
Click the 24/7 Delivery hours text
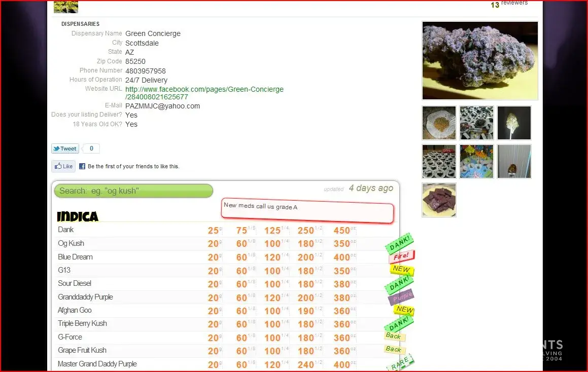[146, 80]
